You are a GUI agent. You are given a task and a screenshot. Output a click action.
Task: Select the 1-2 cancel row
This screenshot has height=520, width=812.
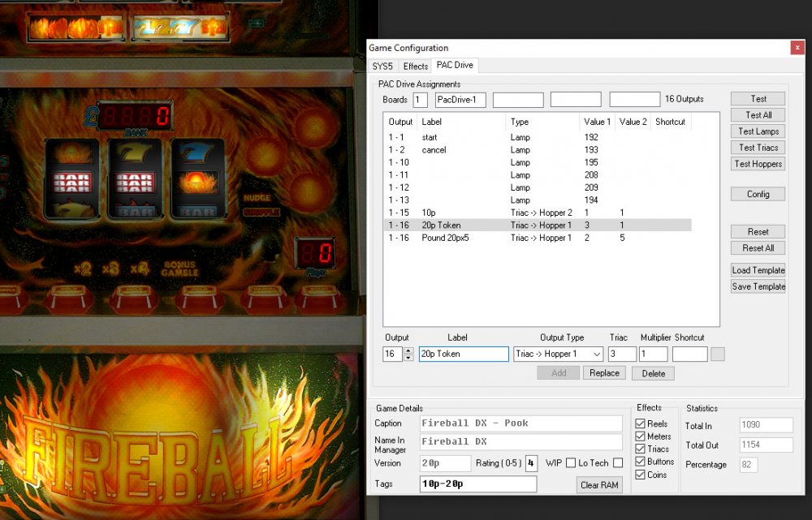538,150
